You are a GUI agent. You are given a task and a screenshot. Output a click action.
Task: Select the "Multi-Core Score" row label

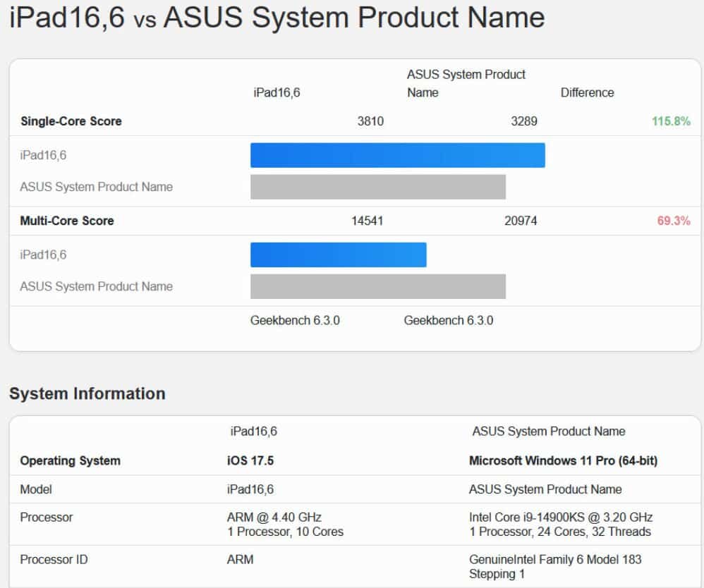(x=67, y=221)
